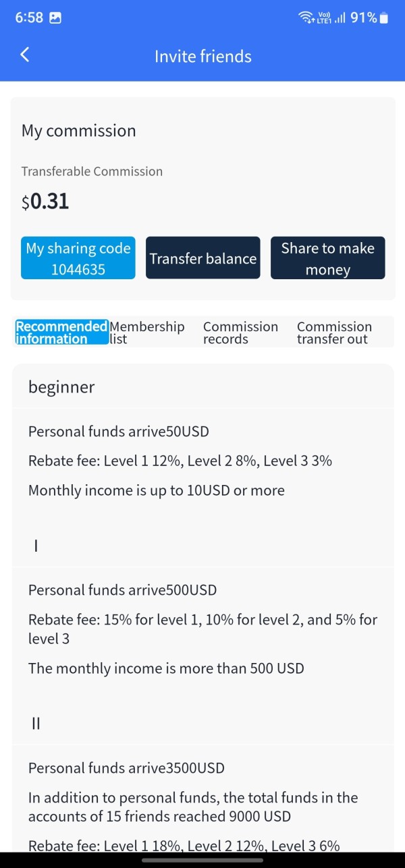Tap the gallery notification icon
Viewport: 405px width, 868px height.
tap(55, 18)
